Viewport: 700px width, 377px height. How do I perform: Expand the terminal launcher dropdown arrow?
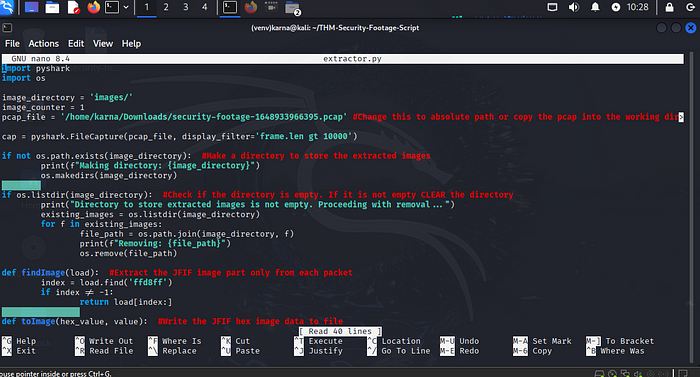126,7
